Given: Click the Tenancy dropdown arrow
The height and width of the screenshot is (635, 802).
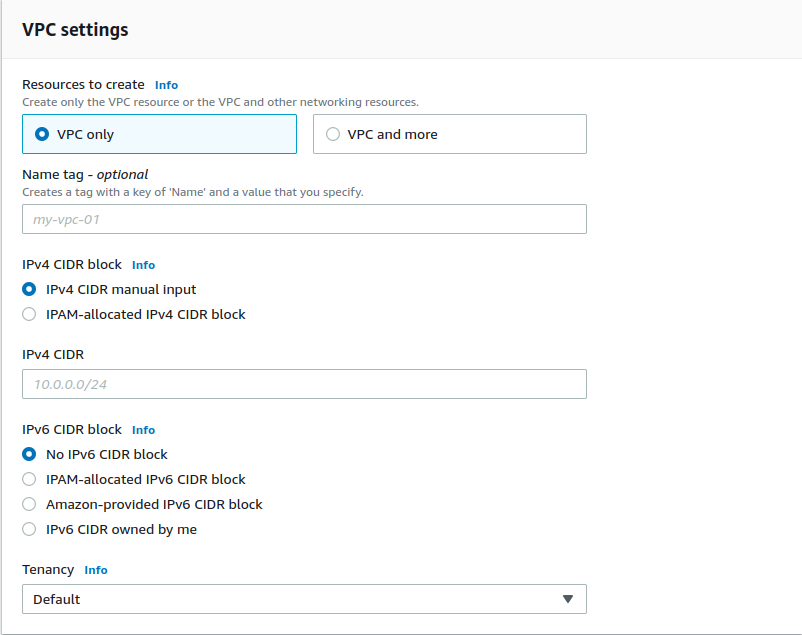Looking at the screenshot, I should coord(567,599).
